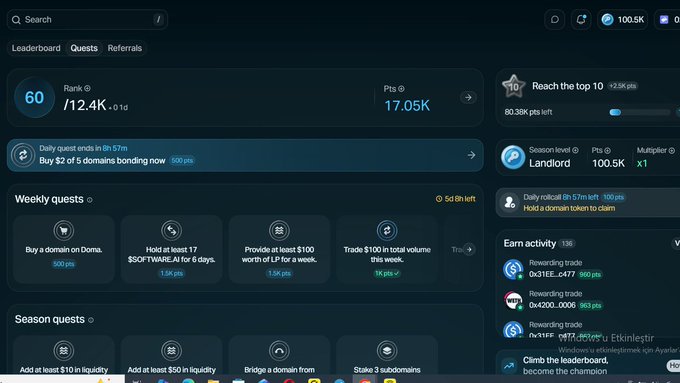
Task: Switch to the Leaderboard tab
Action: click(x=36, y=48)
